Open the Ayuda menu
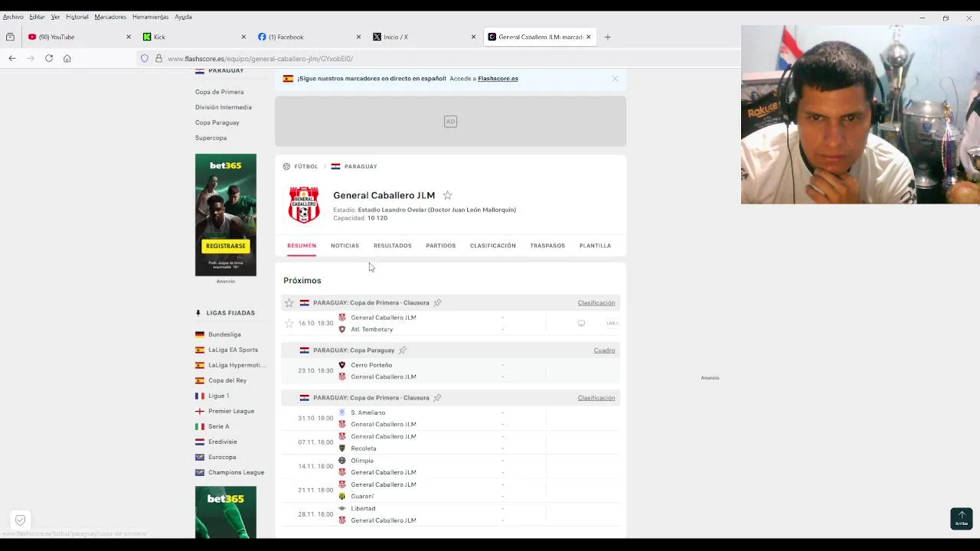This screenshot has height=551, width=980. [x=183, y=17]
